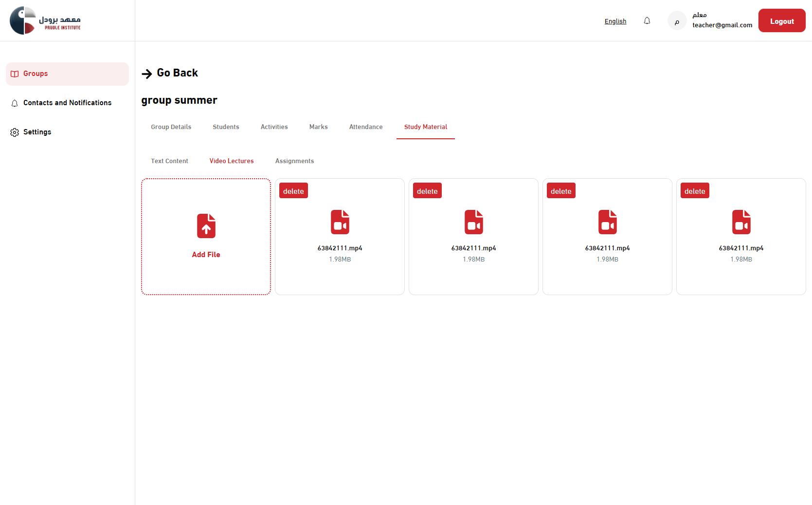Viewport: 812px width, 505px height.
Task: Delete the second video file
Action: pos(427,191)
